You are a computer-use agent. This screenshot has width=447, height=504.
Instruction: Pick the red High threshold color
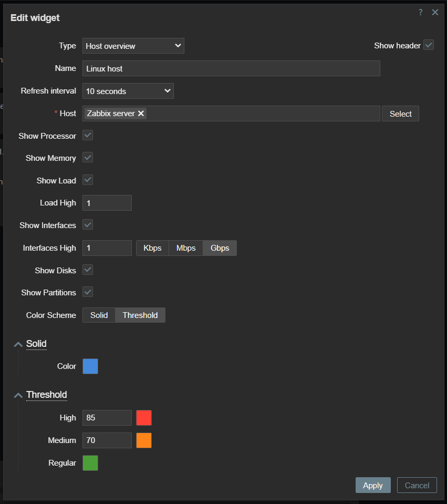[144, 418]
